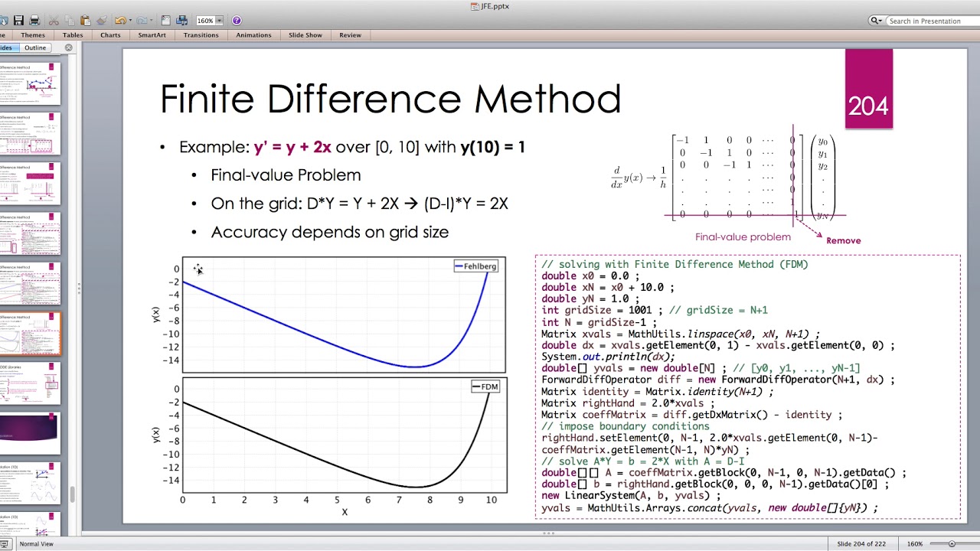The width and height of the screenshot is (980, 551).
Task: Click the Fehlberg legend in upper plot
Action: pyautogui.click(x=476, y=266)
